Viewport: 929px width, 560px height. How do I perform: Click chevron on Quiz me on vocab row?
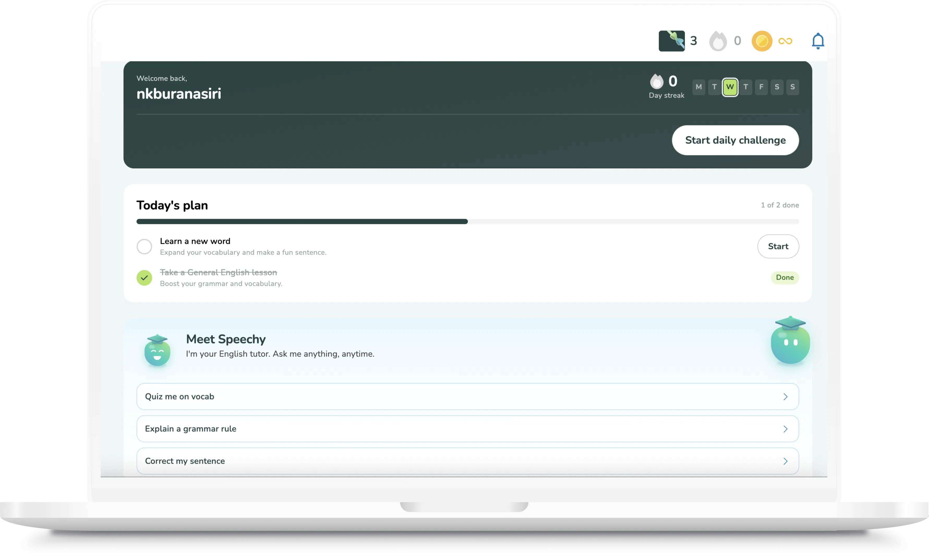(785, 397)
